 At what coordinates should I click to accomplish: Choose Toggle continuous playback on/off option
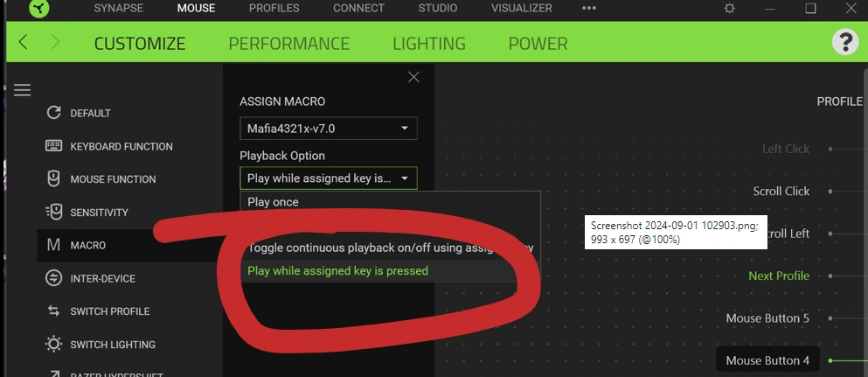click(390, 248)
